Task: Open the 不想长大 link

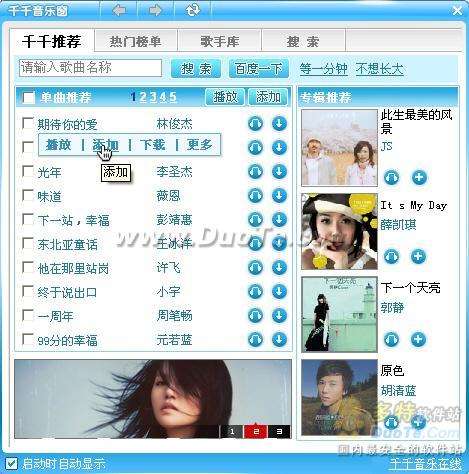Action: pyautogui.click(x=379, y=69)
